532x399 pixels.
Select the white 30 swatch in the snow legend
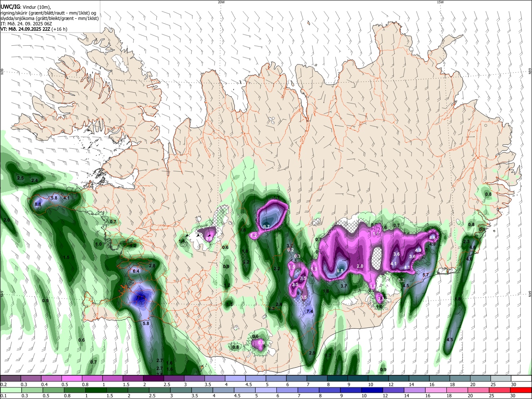[521, 379]
